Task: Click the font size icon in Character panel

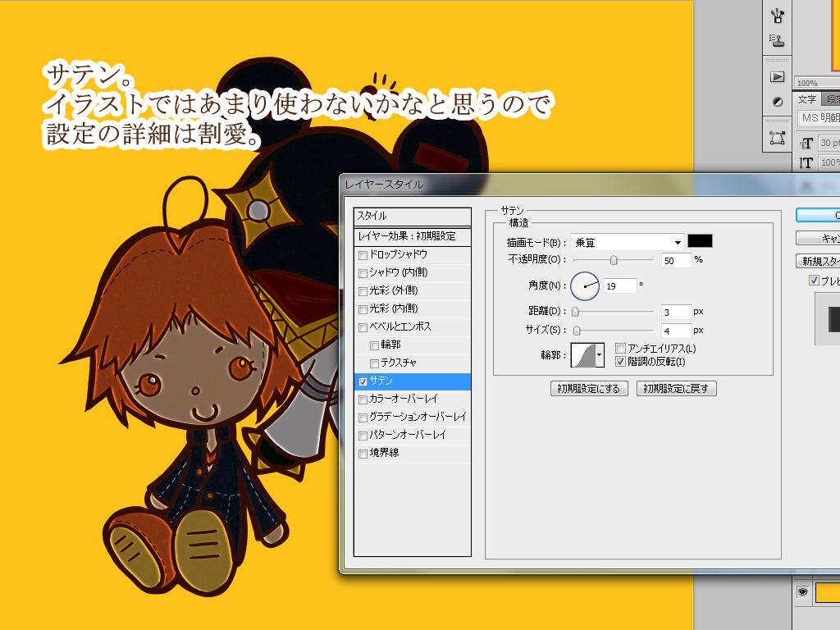Action: coord(806,143)
